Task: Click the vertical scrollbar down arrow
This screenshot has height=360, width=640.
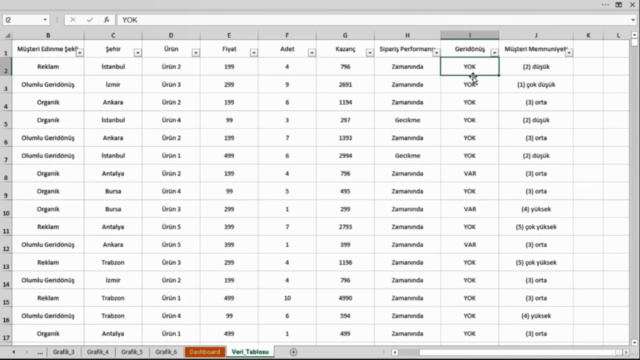Action: [x=634, y=343]
